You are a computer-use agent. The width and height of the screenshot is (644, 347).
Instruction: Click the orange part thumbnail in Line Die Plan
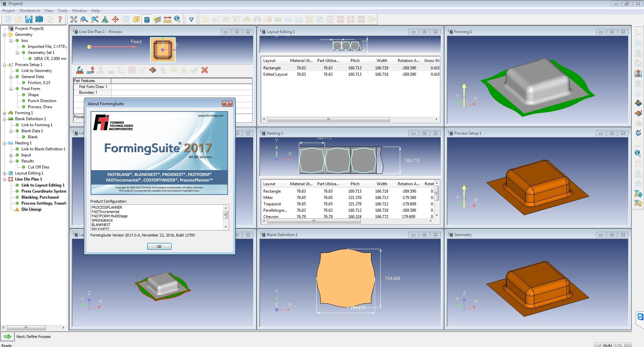pos(163,50)
